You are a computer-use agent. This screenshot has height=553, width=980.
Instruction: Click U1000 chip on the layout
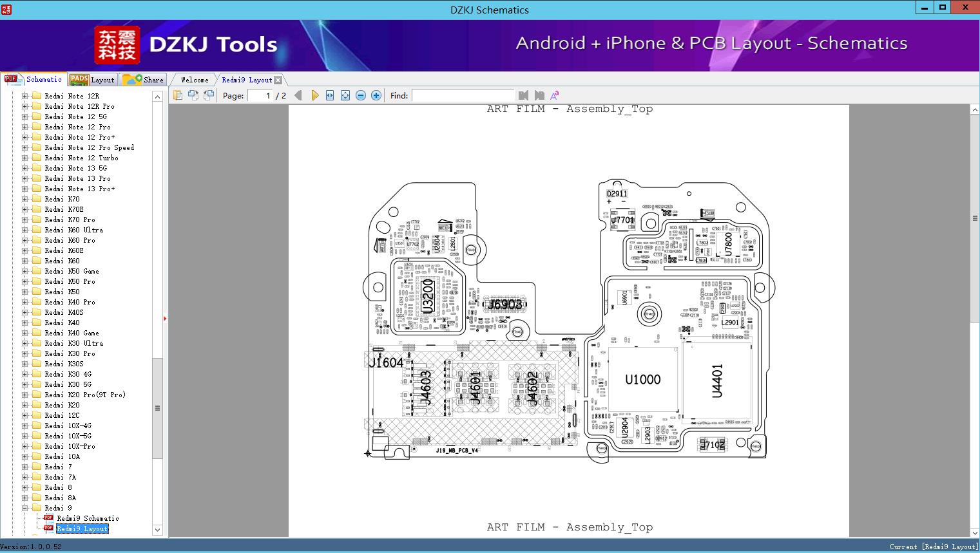point(643,380)
